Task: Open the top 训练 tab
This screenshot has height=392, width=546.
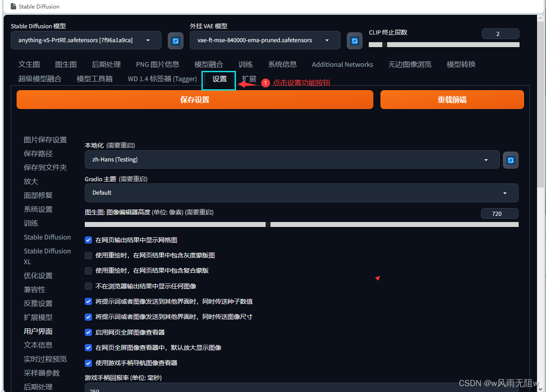Action: point(245,64)
